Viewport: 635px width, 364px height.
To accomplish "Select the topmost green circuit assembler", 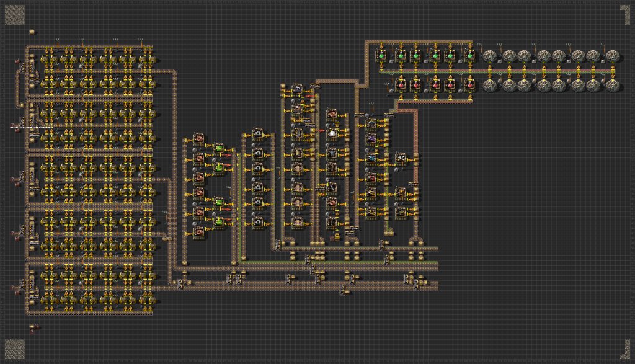I will pos(219,149).
